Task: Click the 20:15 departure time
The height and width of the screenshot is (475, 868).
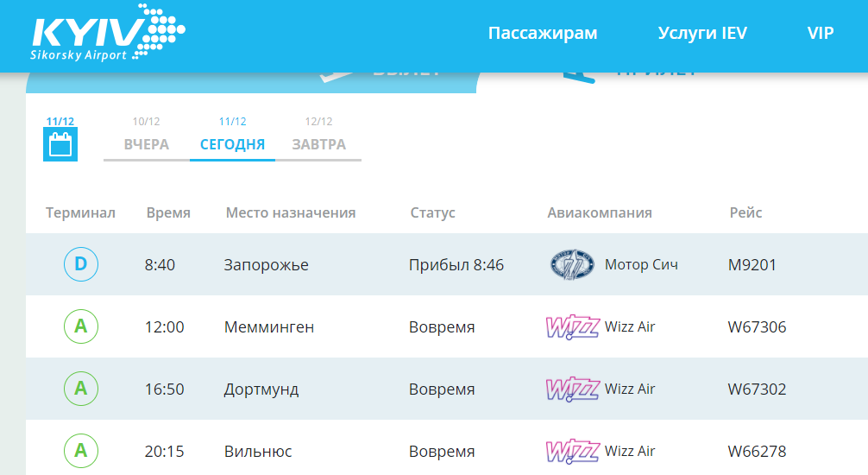Action: point(165,451)
